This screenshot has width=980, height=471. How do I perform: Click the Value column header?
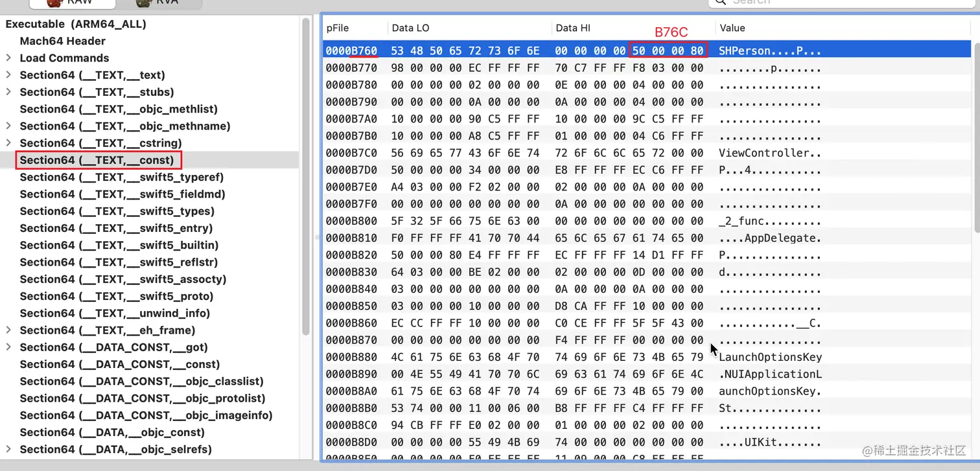[x=843, y=28]
